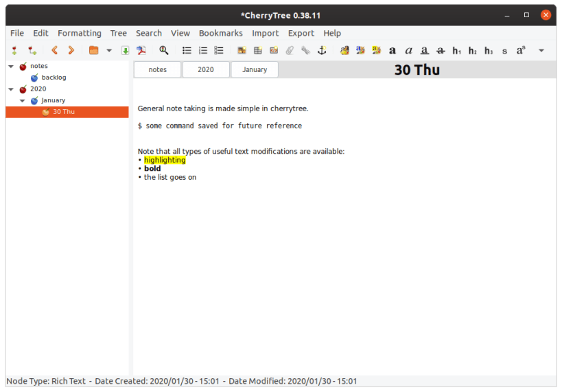This screenshot has height=392, width=562.
Task: Open the Import menu
Action: (x=266, y=34)
